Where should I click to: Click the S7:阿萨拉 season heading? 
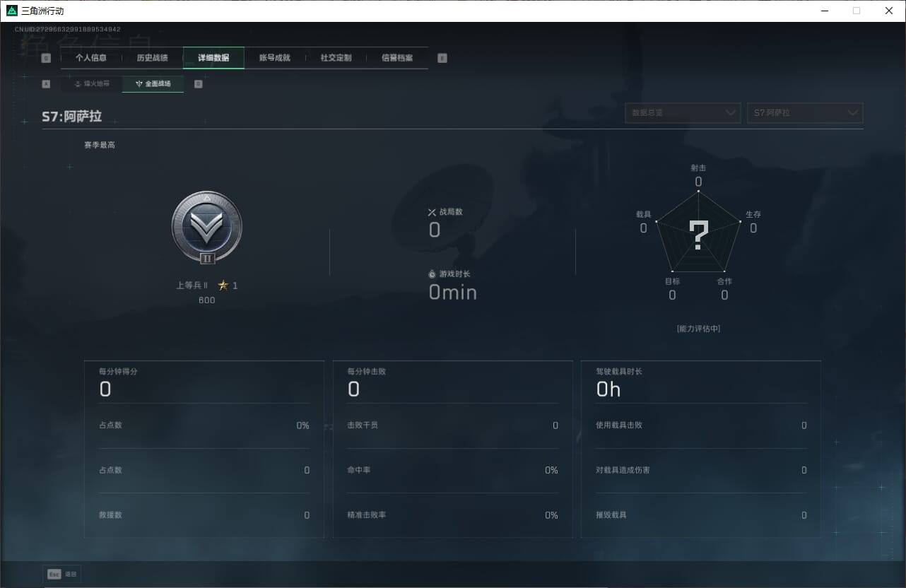pos(72,117)
